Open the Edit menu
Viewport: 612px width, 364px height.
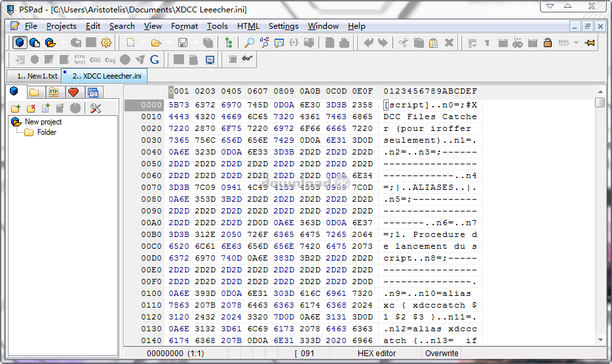pyautogui.click(x=93, y=26)
